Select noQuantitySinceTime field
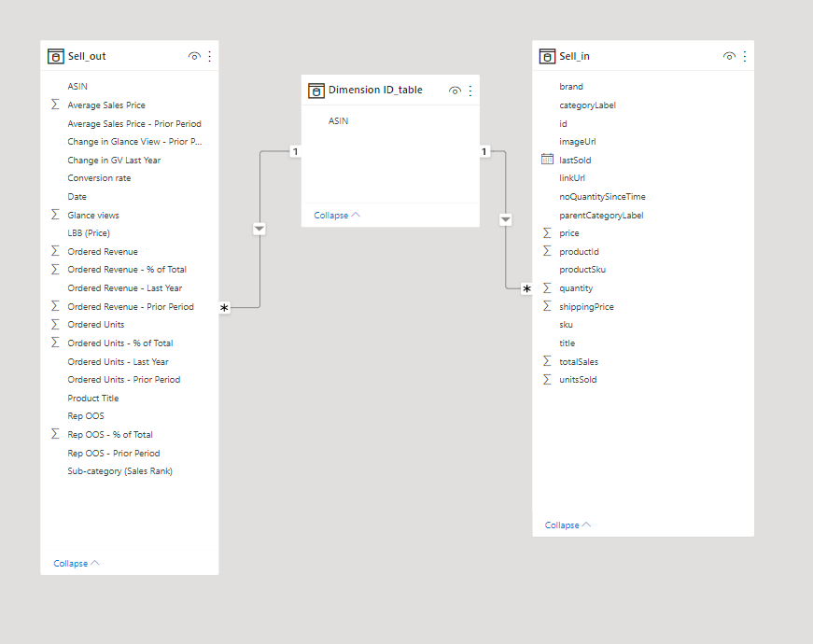 602,197
